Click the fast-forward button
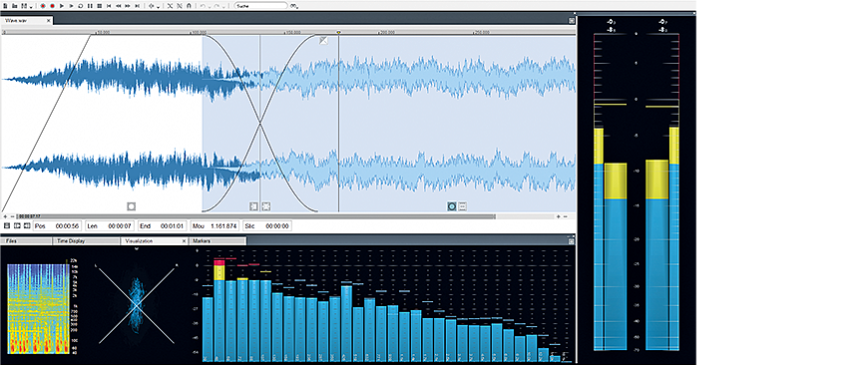The image size is (868, 365). tap(128, 6)
